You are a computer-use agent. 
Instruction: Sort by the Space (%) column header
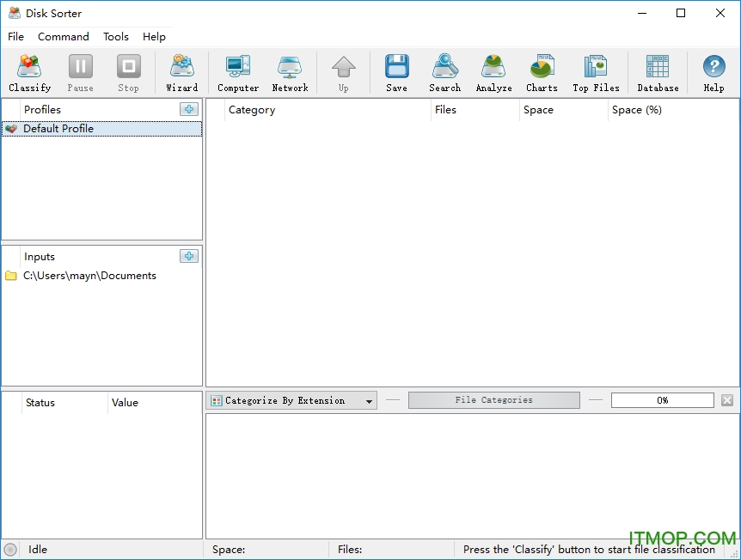[673, 110]
